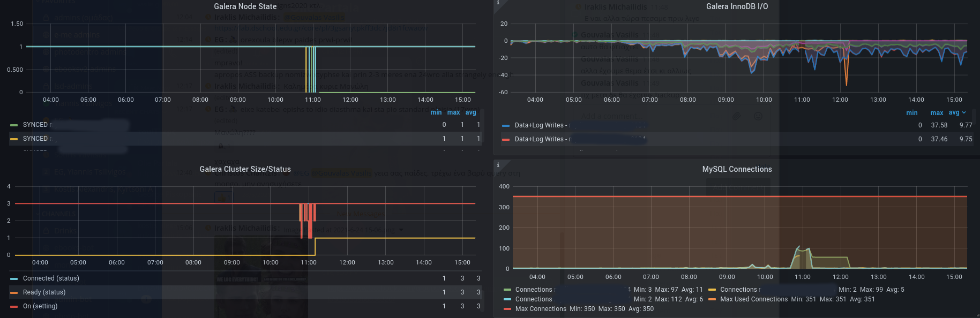Screen dimensions: 980x318
Task: Open the Galera Cluster Size/Status title menu
Action: (245, 169)
